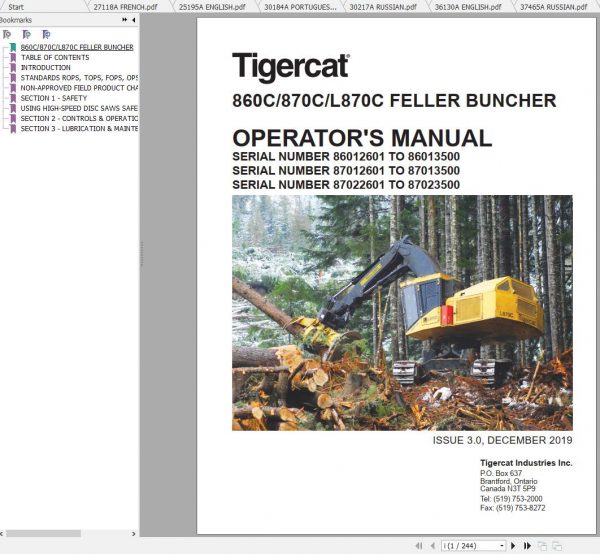
Task: Click the second bookmark tool icon in Bookmarks panel
Action: pyautogui.click(x=26, y=34)
